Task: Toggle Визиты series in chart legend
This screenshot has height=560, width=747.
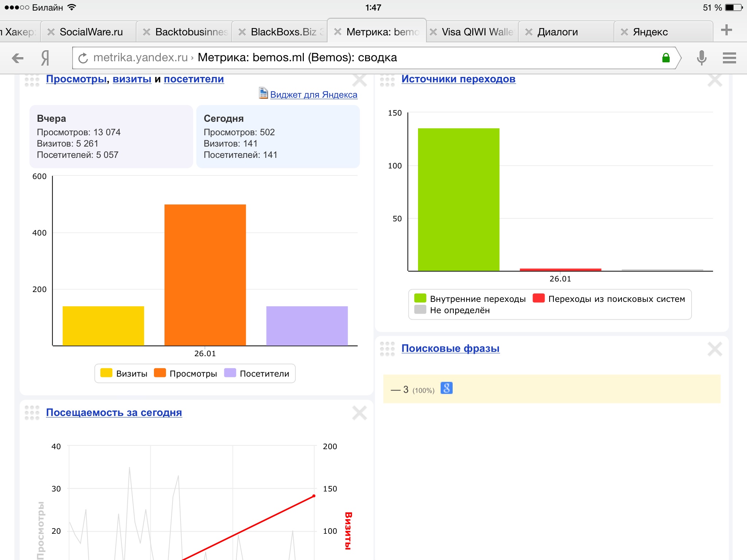Action: [124, 373]
